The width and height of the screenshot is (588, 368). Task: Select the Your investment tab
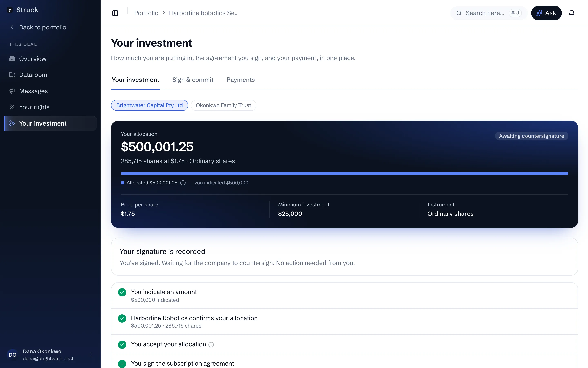(x=135, y=80)
